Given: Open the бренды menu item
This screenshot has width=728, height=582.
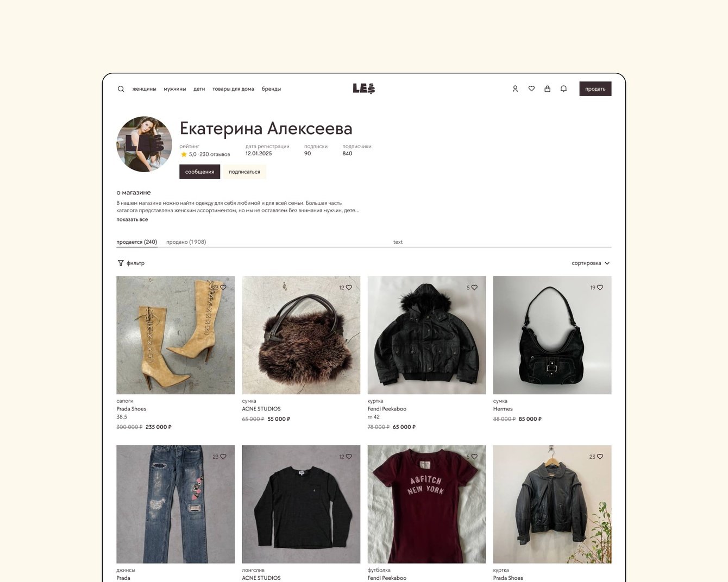Looking at the screenshot, I should pyautogui.click(x=271, y=89).
